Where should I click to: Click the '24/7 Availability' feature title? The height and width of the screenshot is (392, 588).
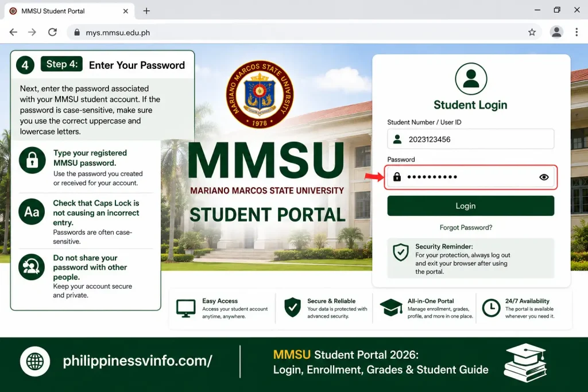click(527, 301)
